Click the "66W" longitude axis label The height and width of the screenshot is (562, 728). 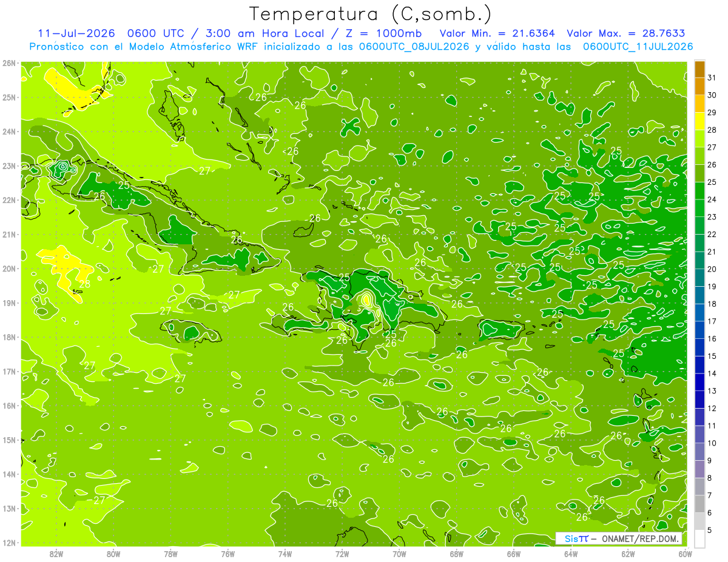[x=513, y=554]
